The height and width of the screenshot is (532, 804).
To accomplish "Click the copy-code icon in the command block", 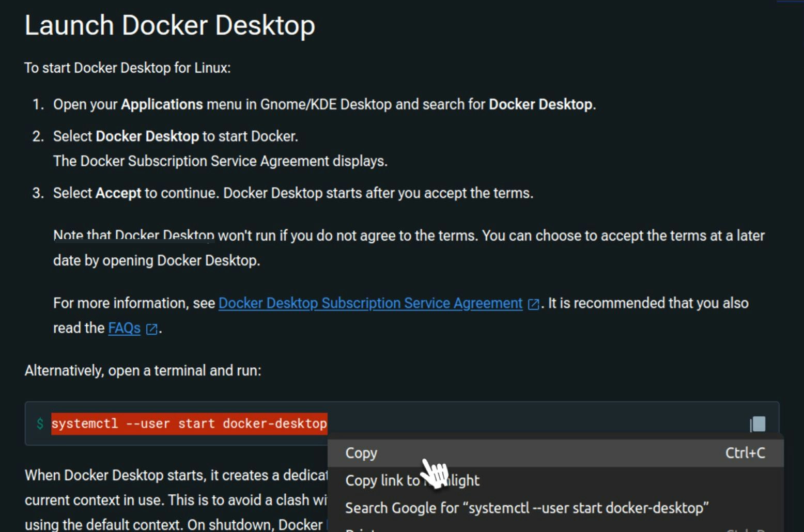I will click(758, 424).
